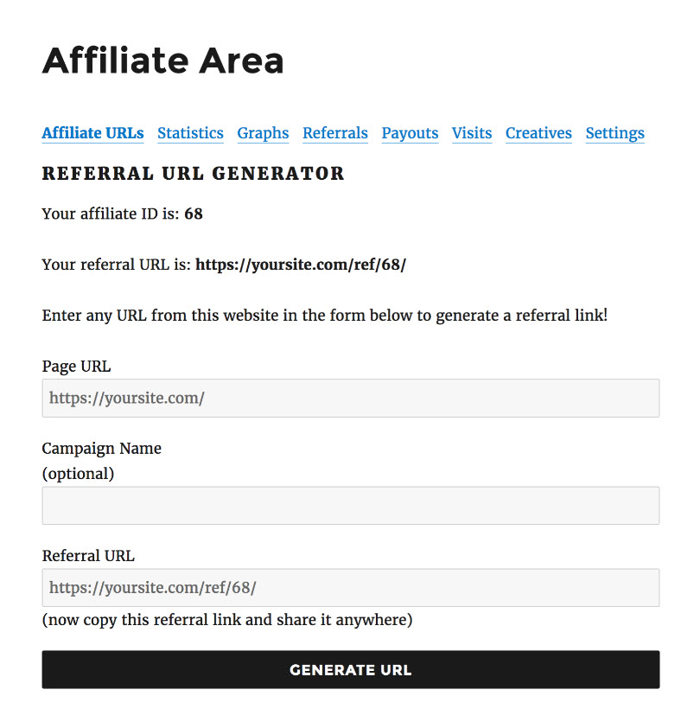The width and height of the screenshot is (700, 728).
Task: Go to affiliate Settings tab
Action: tap(615, 133)
